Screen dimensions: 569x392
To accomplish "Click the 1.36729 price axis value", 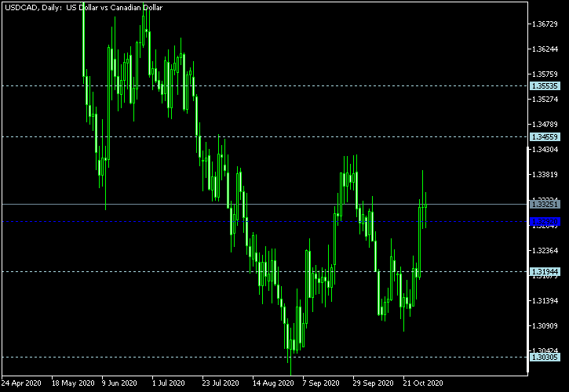I will pyautogui.click(x=545, y=24).
